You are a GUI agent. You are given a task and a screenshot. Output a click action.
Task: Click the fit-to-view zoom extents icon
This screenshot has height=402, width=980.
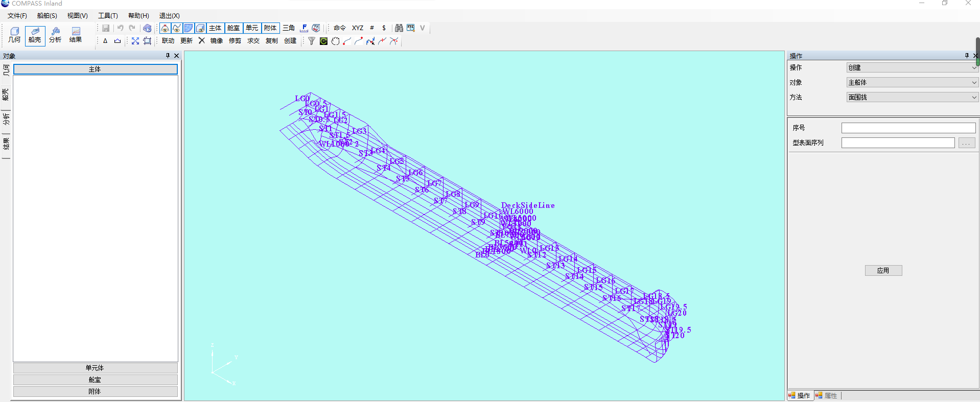135,41
